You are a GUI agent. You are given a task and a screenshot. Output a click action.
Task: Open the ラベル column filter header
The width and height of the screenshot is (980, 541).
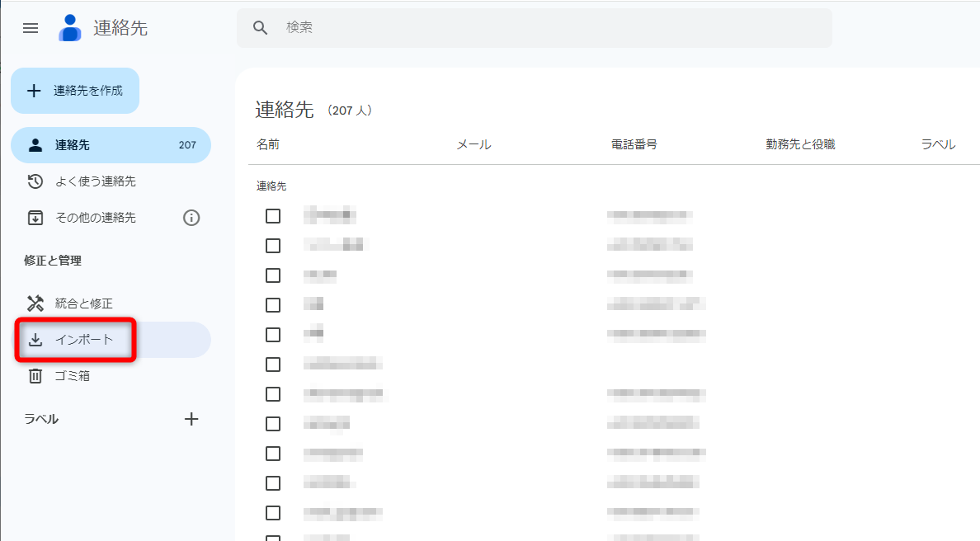coord(938,143)
